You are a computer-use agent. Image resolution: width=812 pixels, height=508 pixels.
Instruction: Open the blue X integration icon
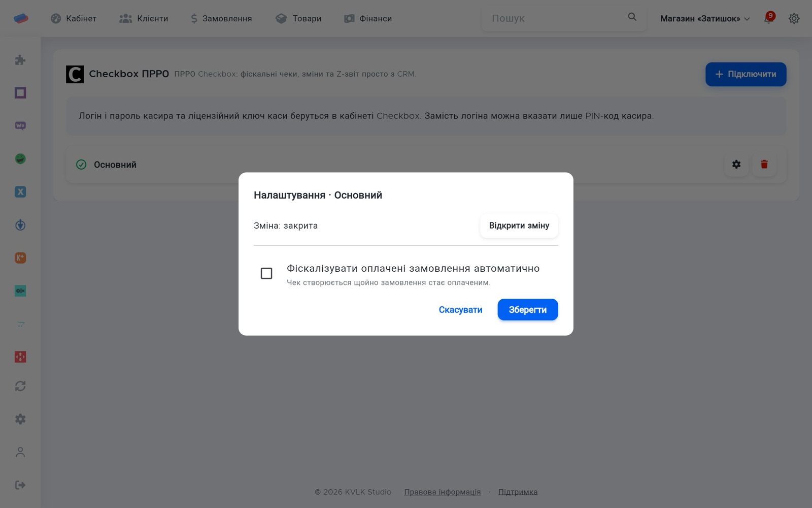point(20,192)
